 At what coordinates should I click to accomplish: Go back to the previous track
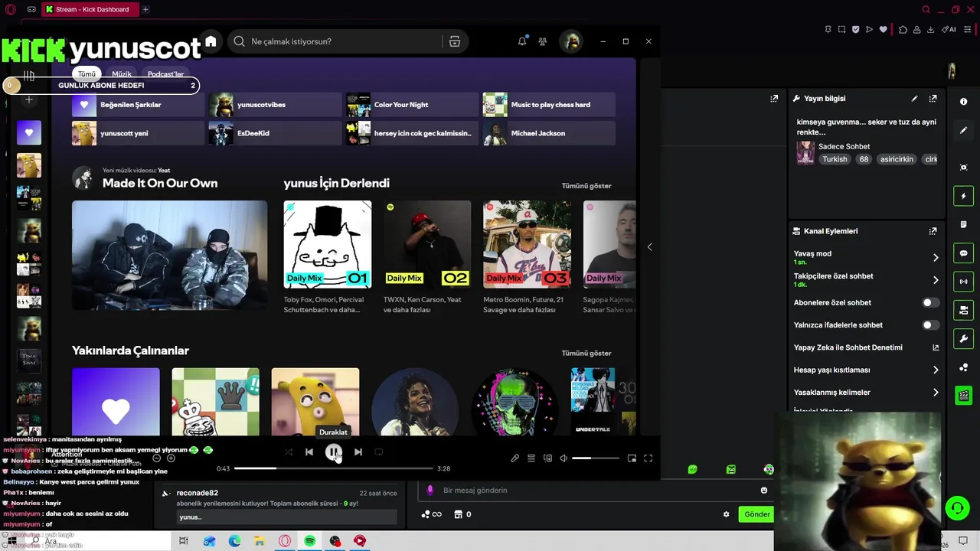pos(309,452)
